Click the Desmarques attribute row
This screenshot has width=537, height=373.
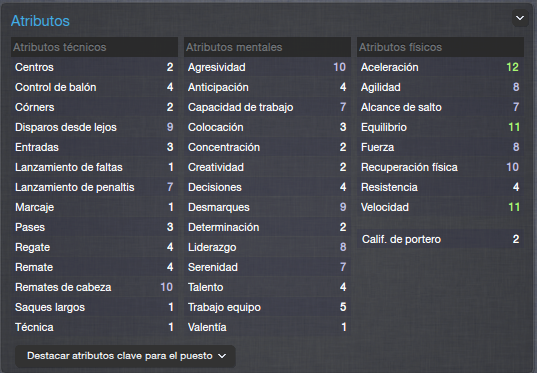click(x=267, y=207)
